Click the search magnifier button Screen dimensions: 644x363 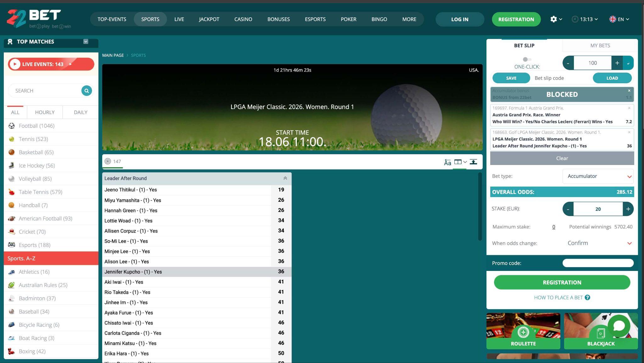[x=86, y=91]
